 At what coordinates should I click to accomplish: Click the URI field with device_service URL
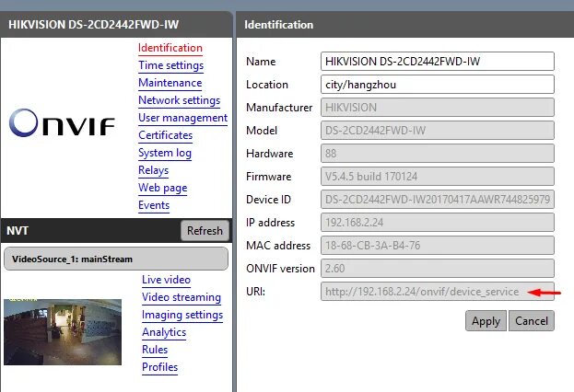click(438, 292)
